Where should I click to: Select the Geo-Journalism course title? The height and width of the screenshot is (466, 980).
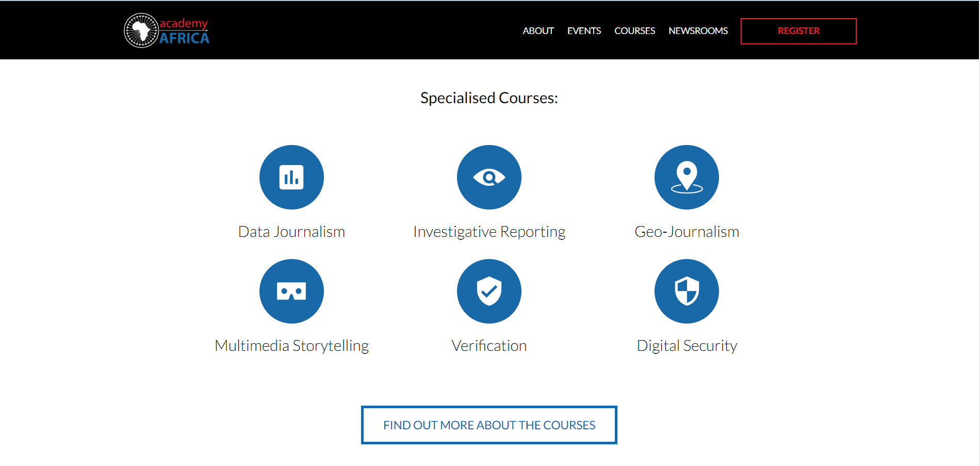[687, 232]
